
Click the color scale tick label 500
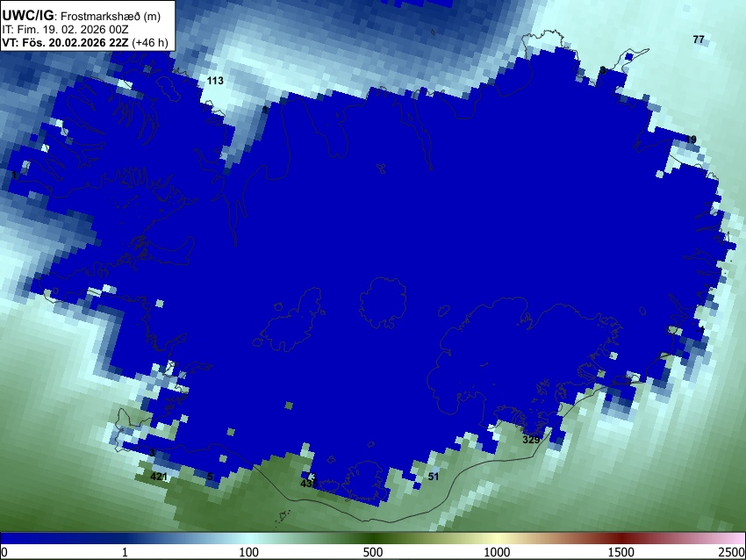point(373,552)
